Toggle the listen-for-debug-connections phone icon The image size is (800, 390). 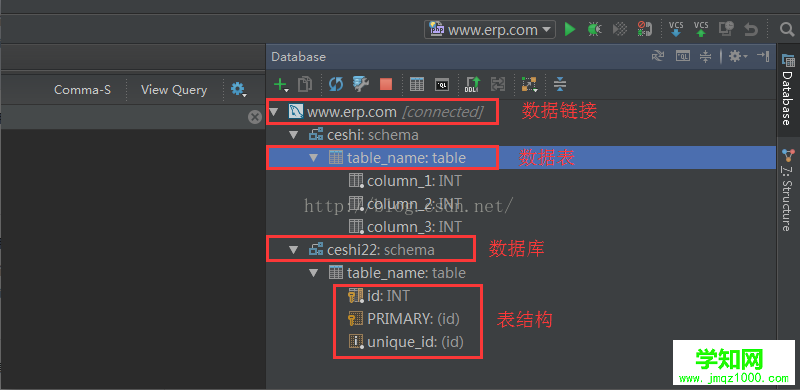(x=644, y=30)
